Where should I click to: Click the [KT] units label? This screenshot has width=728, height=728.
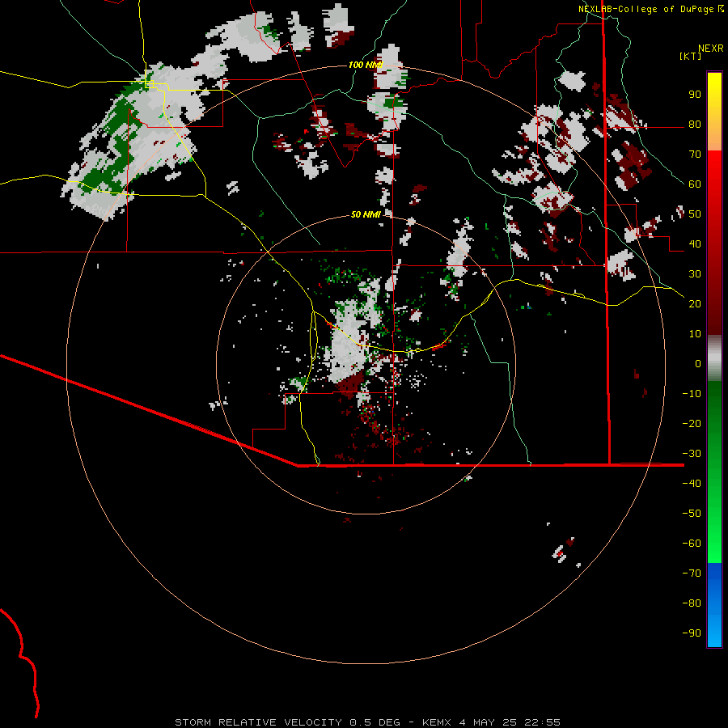click(690, 56)
